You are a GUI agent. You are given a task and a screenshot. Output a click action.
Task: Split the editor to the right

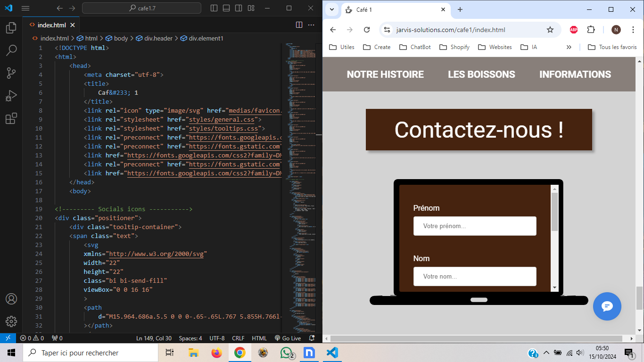[x=299, y=25]
